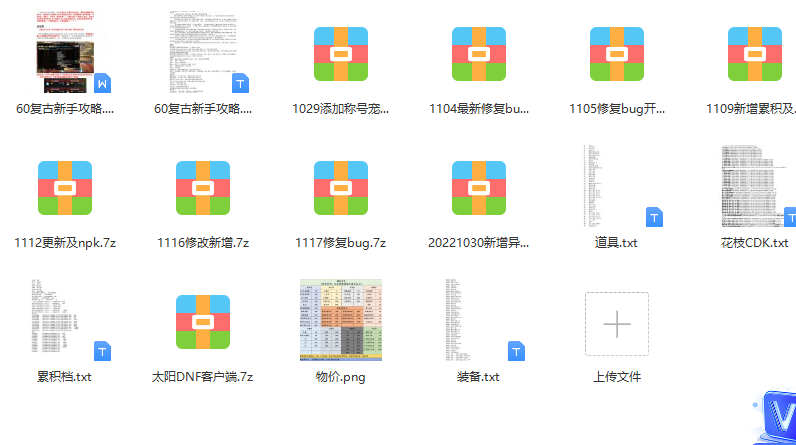Click the 太阳DNF客户端.7z file name

(x=203, y=377)
